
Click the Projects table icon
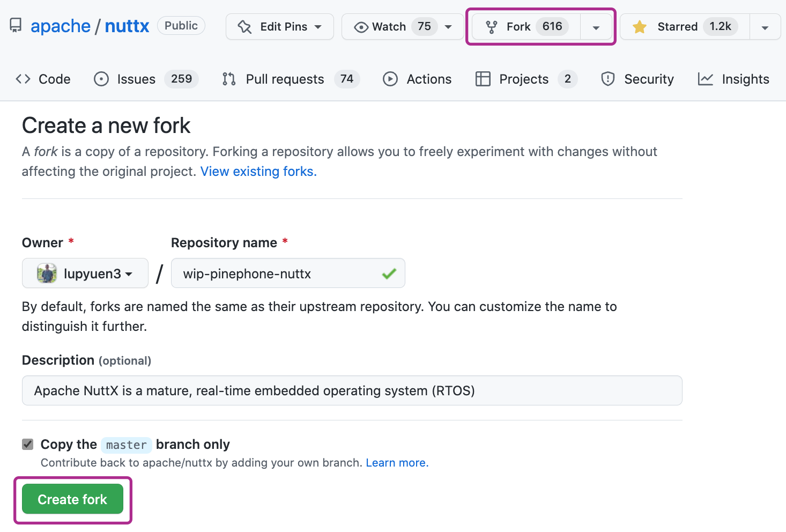coord(483,79)
